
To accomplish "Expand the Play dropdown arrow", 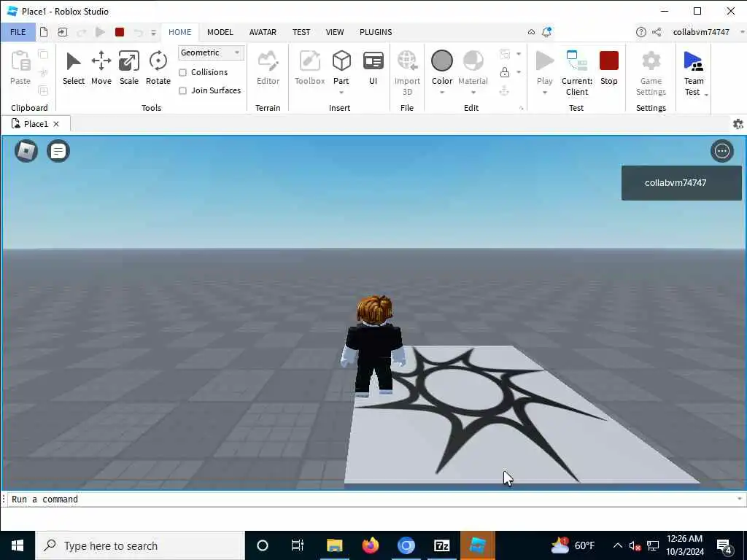I will [544, 93].
